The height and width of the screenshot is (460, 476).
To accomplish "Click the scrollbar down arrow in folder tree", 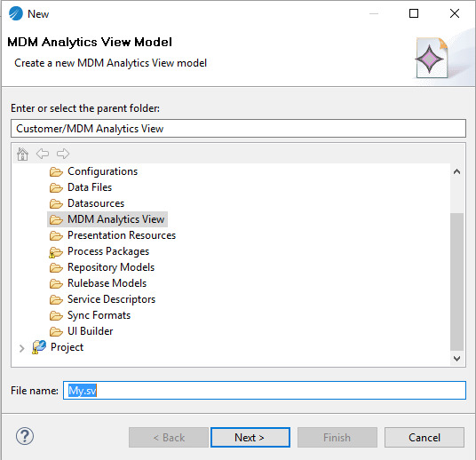I will click(x=456, y=358).
